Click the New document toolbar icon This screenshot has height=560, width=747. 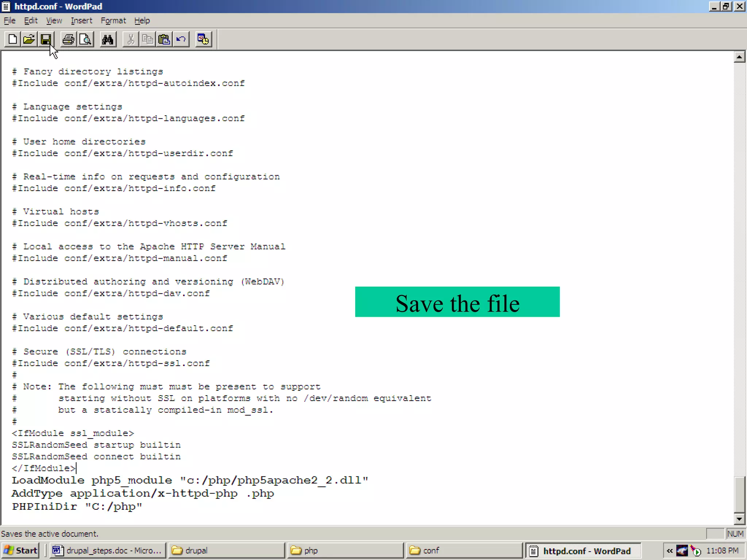point(12,39)
